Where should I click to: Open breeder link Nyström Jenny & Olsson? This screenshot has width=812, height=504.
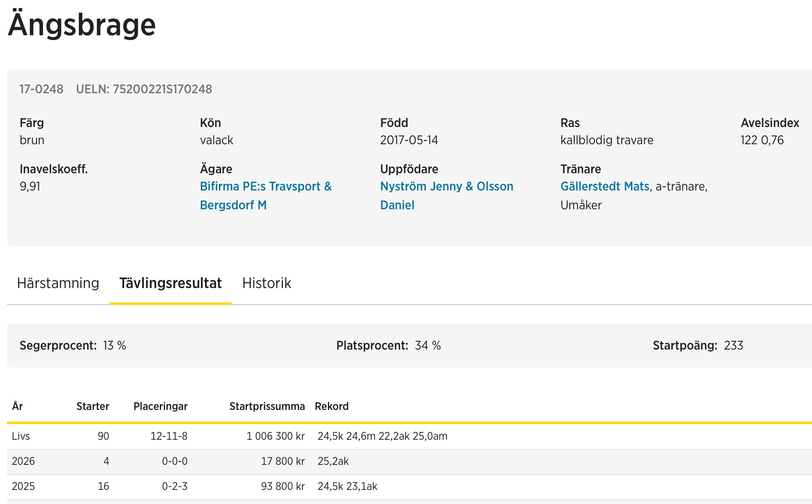click(446, 187)
